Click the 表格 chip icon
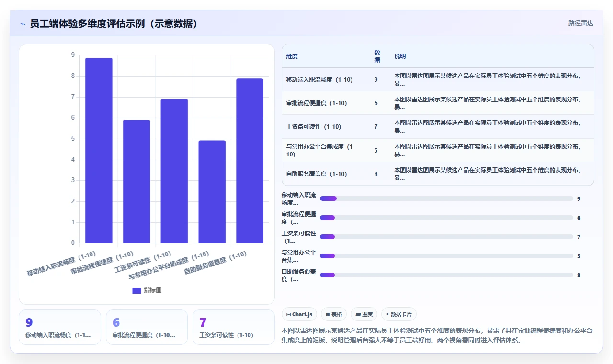 (x=328, y=315)
